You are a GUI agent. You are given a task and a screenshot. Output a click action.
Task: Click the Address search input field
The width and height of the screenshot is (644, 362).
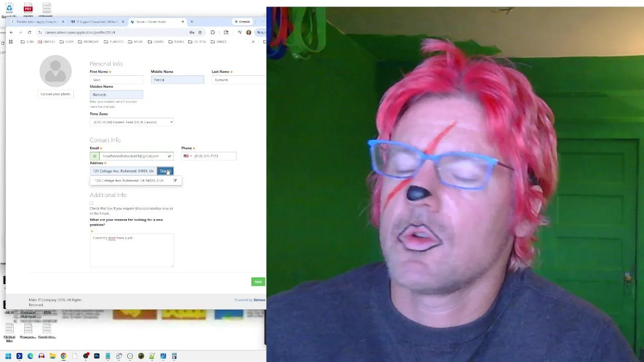123,171
